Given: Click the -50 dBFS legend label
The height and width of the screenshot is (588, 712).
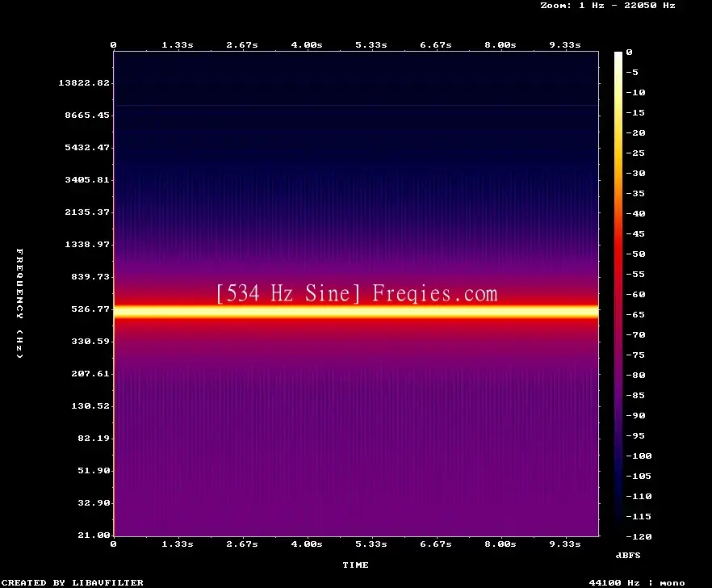Looking at the screenshot, I should tap(635, 254).
